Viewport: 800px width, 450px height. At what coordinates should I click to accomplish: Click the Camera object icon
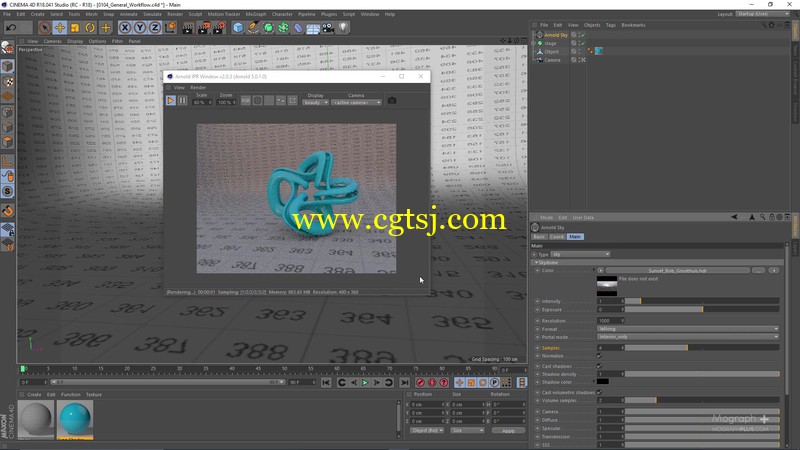pyautogui.click(x=328, y=28)
